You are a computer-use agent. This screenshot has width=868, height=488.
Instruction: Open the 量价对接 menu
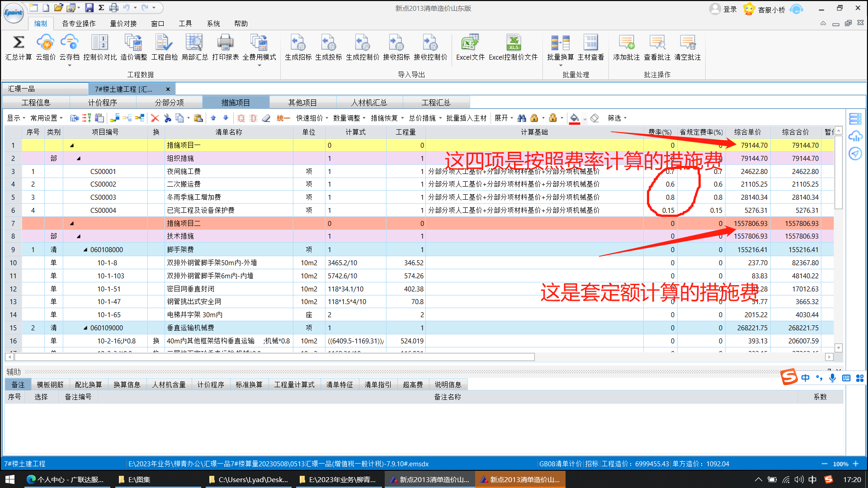pos(123,23)
